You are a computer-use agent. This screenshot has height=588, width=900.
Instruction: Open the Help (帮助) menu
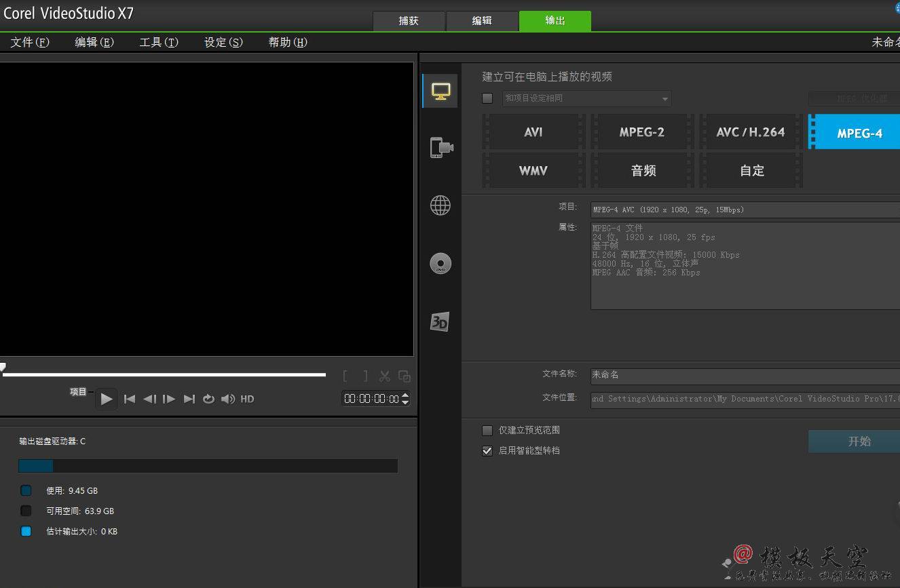[x=288, y=42]
